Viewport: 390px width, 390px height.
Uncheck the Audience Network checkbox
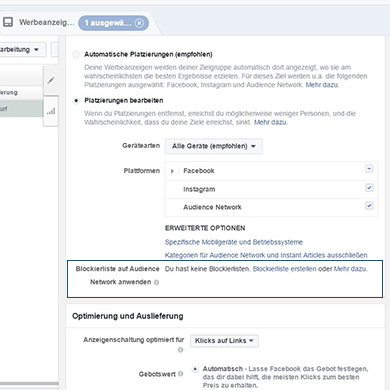369,205
